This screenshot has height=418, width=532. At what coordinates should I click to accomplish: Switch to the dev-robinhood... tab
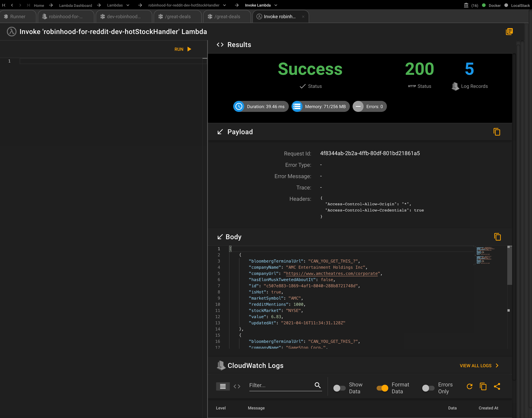[124, 16]
